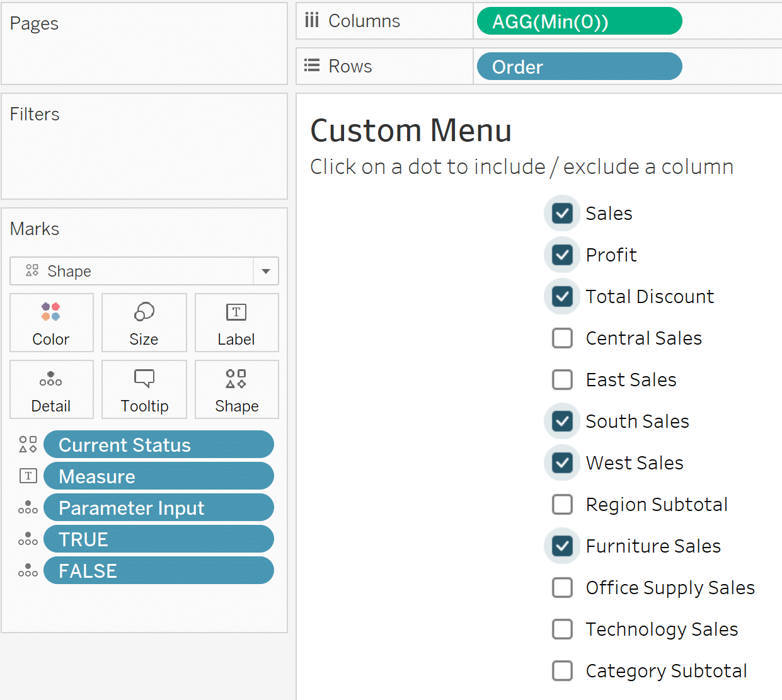Image resolution: width=782 pixels, height=700 pixels.
Task: Open the Color marks card
Action: click(x=51, y=323)
